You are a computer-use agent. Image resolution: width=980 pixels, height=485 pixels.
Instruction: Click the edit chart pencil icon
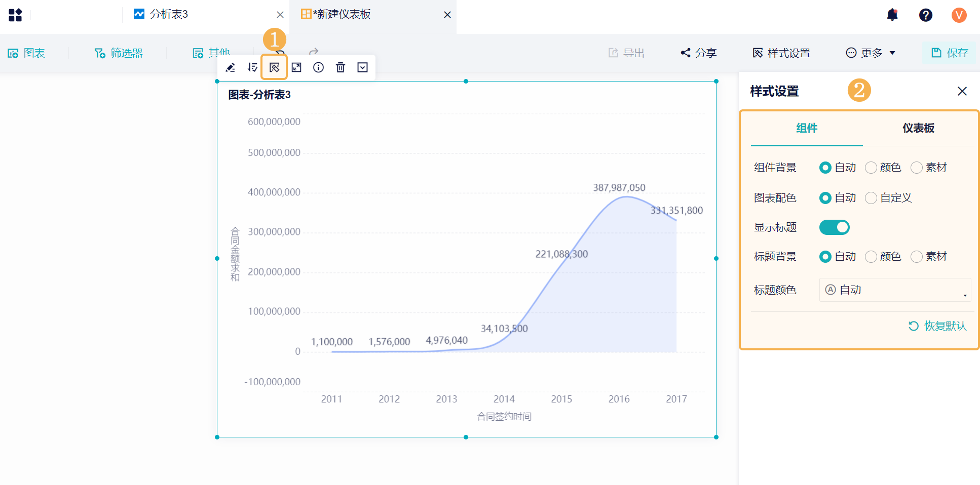click(x=231, y=67)
